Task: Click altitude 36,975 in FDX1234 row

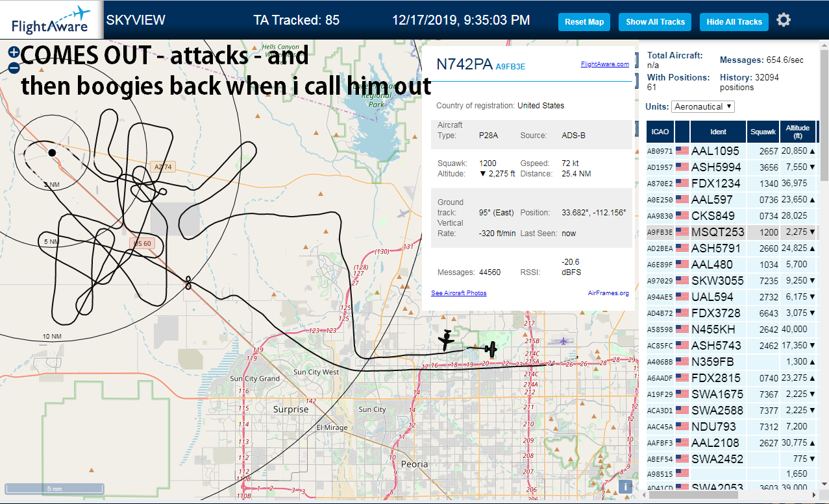Action: (795, 184)
